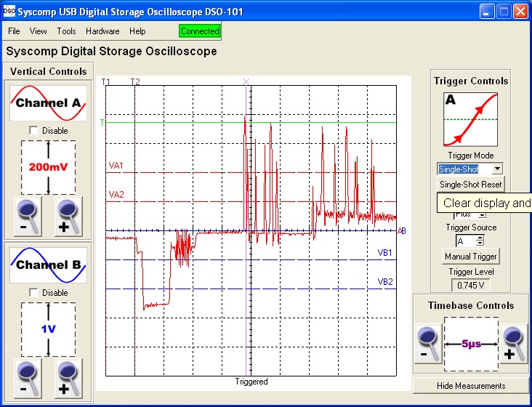Click the Channel A sine wave icon
Image resolution: width=532 pixels, height=407 pixels.
[x=48, y=103]
